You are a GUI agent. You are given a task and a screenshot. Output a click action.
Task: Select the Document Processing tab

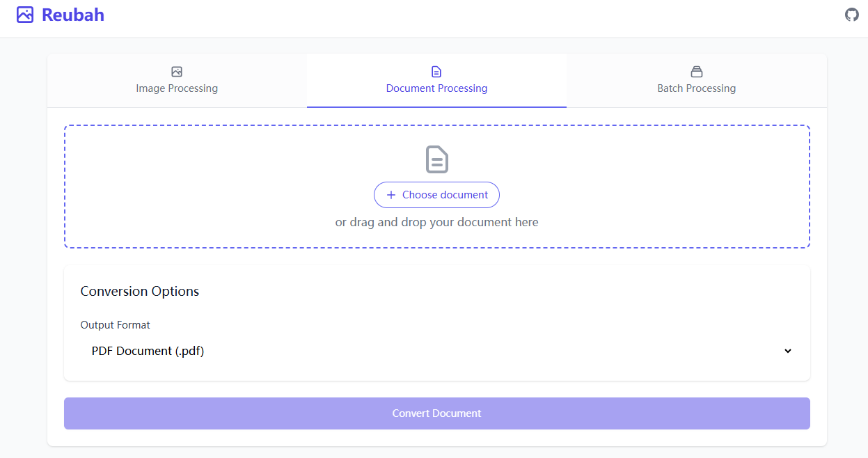click(x=436, y=81)
